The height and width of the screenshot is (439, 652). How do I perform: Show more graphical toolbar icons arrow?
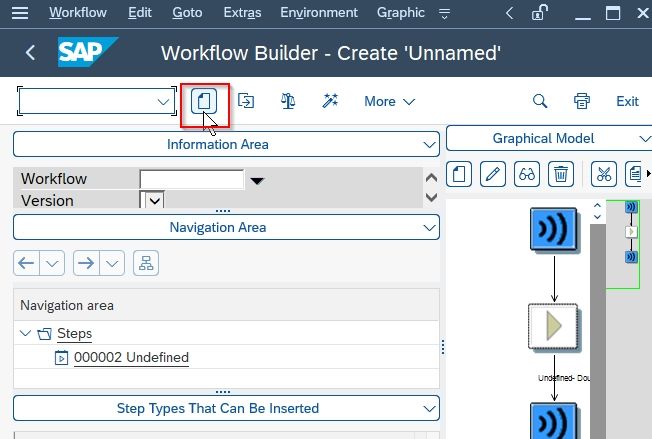[x=648, y=173]
